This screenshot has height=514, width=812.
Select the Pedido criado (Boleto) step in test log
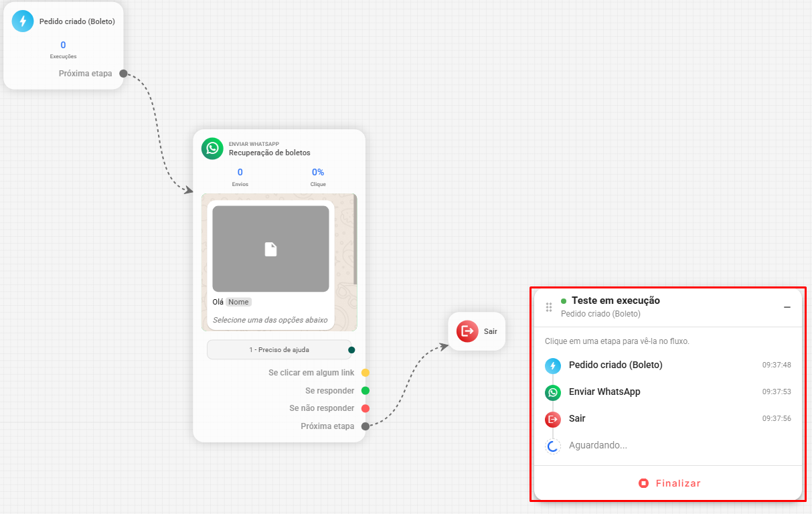pyautogui.click(x=668, y=365)
